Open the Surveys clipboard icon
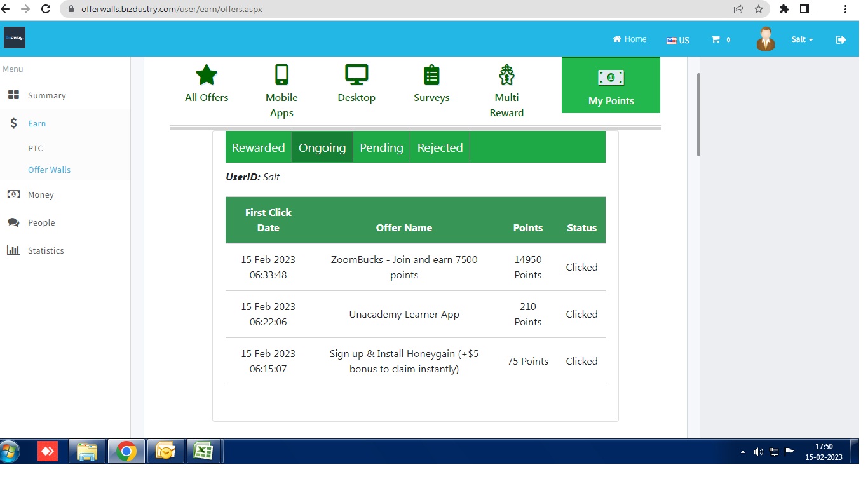The width and height of the screenshot is (868, 488). pyautogui.click(x=431, y=75)
